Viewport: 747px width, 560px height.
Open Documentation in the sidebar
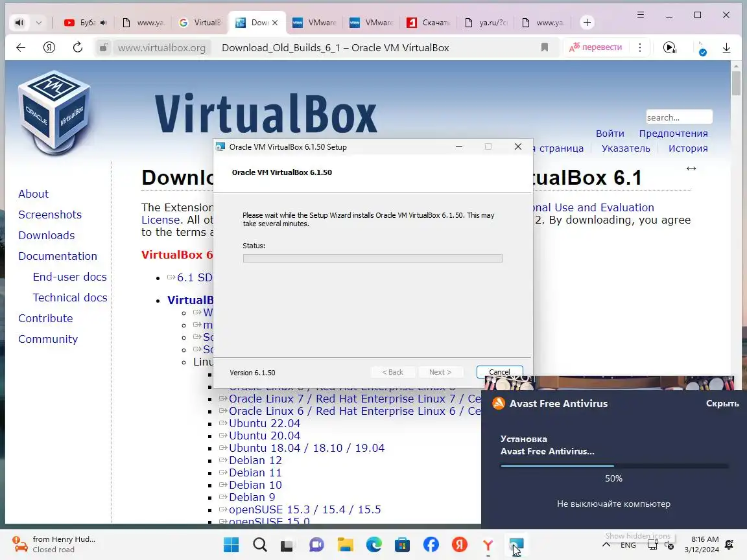[x=58, y=256]
